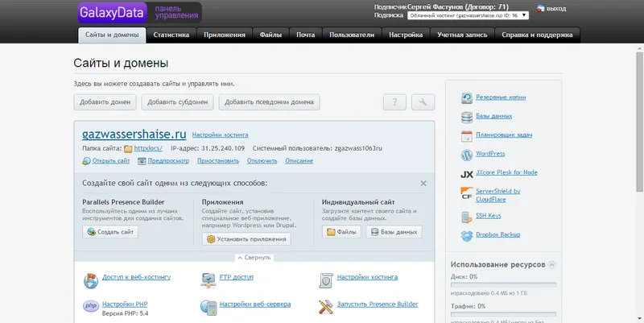The width and height of the screenshot is (644, 323).
Task: Click the PHP settings icon
Action: click(91, 306)
